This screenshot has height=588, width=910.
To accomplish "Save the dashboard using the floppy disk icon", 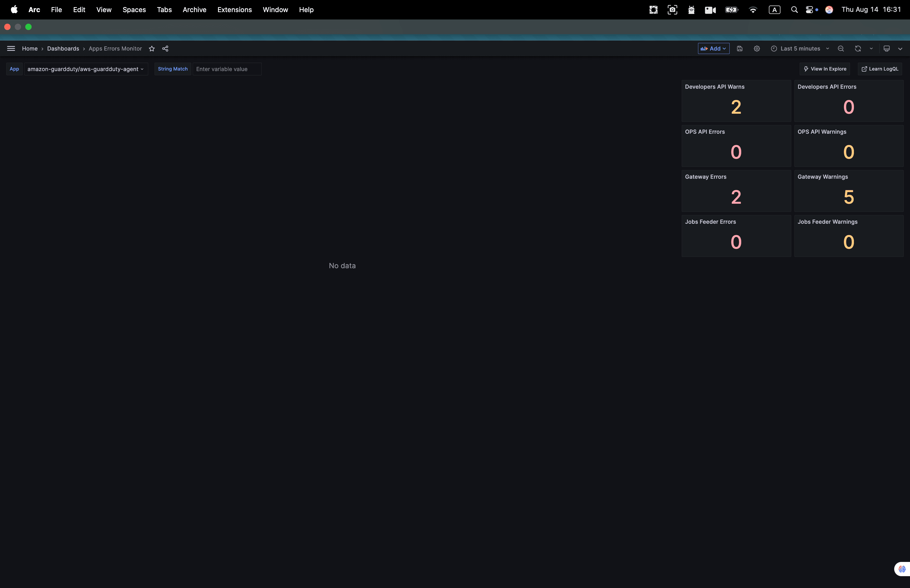I will coord(740,48).
